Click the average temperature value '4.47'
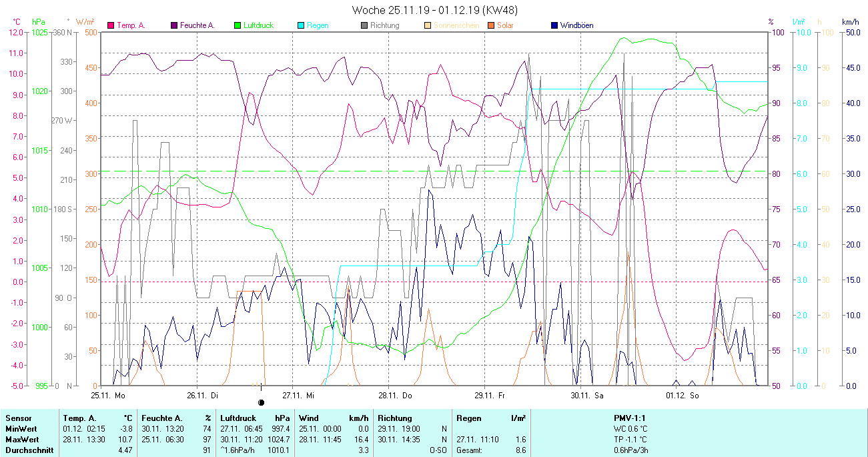868x457 pixels. click(126, 450)
